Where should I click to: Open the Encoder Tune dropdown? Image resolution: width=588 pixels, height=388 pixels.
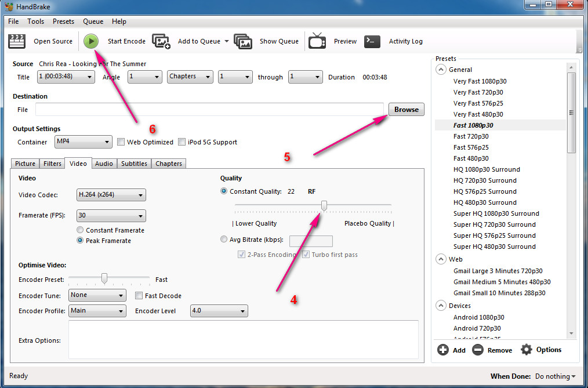[x=97, y=295]
